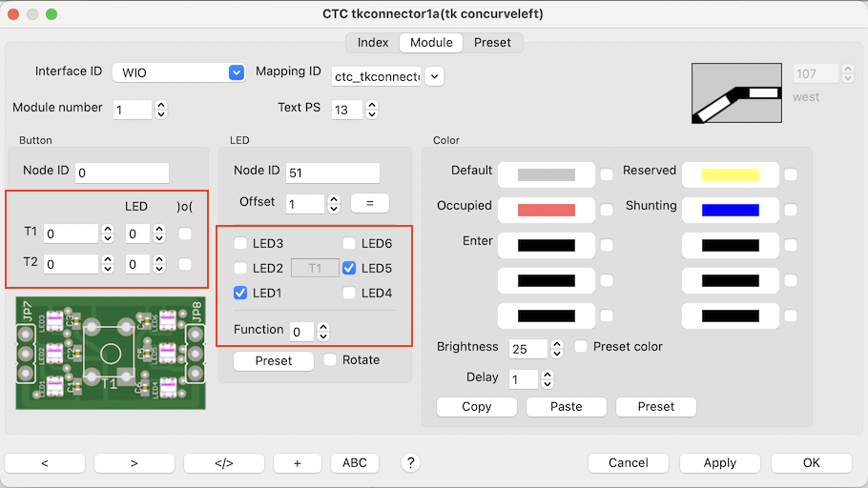Open the Interface ID dropdown
Viewport: 868px width, 488px height.
tap(237, 72)
